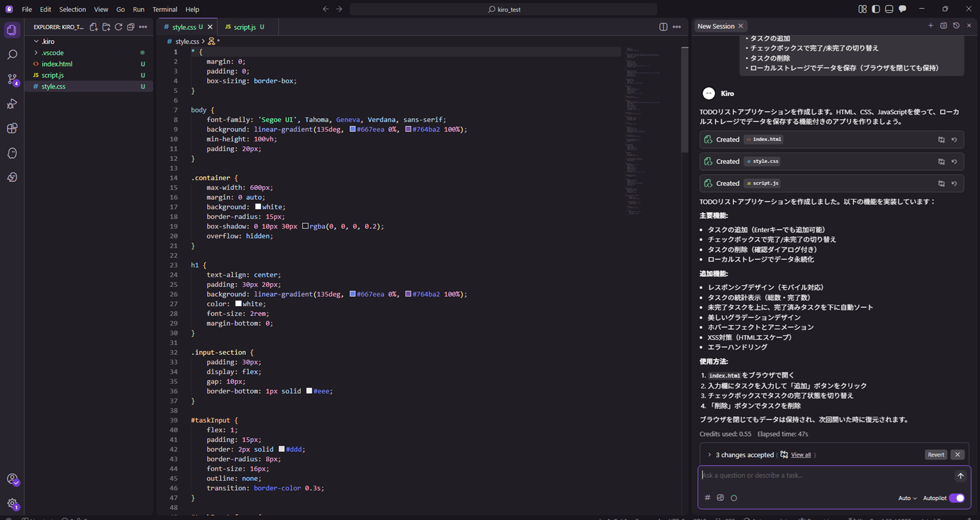Refresh the Explorer file tree
This screenshot has width=980, height=520.
(118, 27)
